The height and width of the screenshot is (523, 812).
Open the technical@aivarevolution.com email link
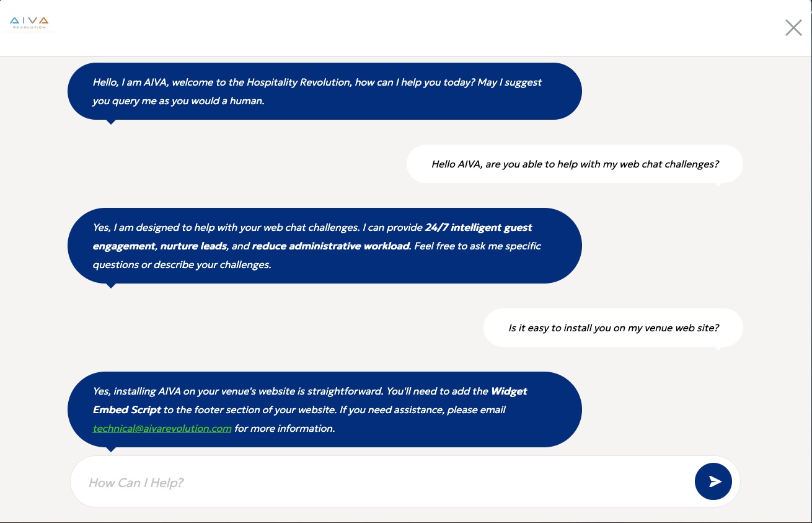coord(162,429)
